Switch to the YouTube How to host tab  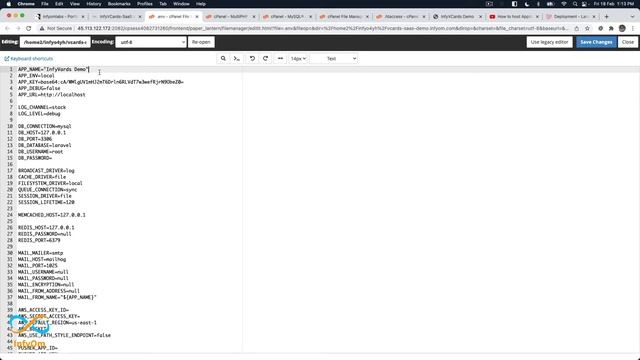coord(514,16)
